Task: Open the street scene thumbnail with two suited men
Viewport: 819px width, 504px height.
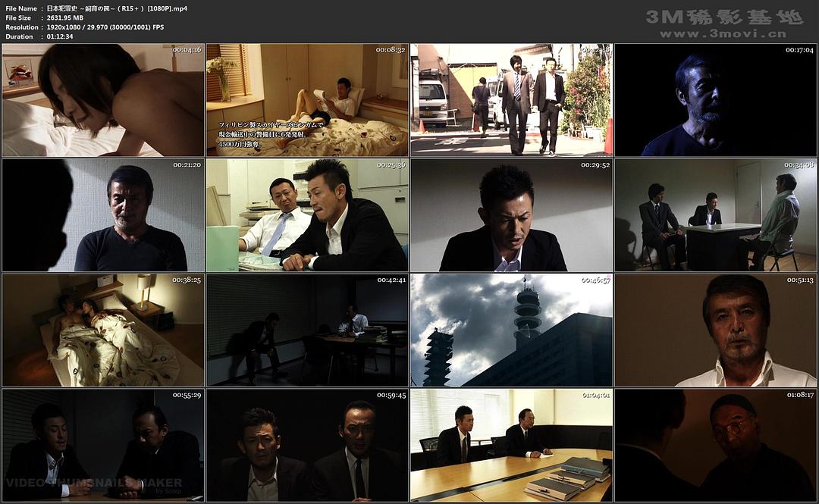Action: click(x=511, y=100)
